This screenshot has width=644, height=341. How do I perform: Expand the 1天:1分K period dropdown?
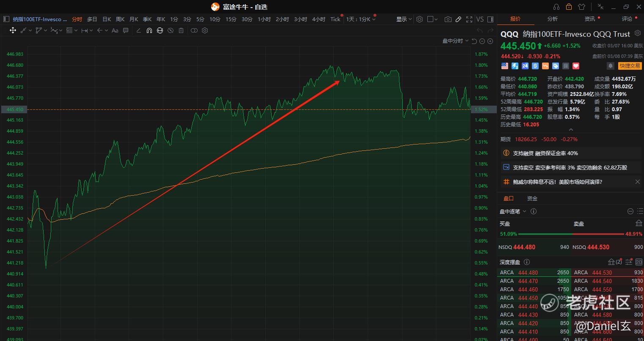pyautogui.click(x=361, y=19)
